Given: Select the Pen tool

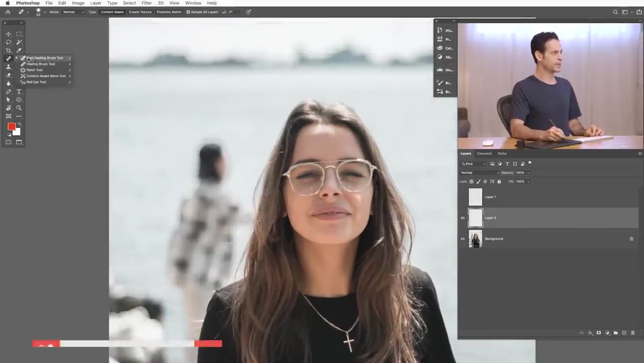Looking at the screenshot, I should (x=9, y=92).
